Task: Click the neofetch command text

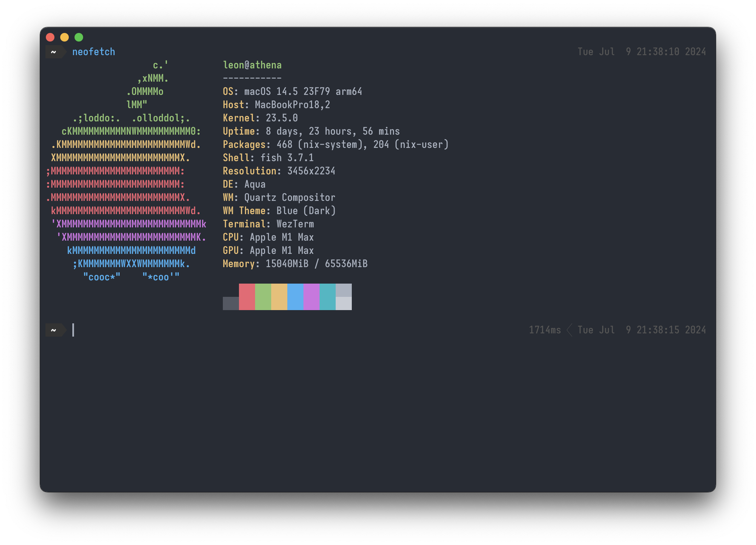Action: 94,52
